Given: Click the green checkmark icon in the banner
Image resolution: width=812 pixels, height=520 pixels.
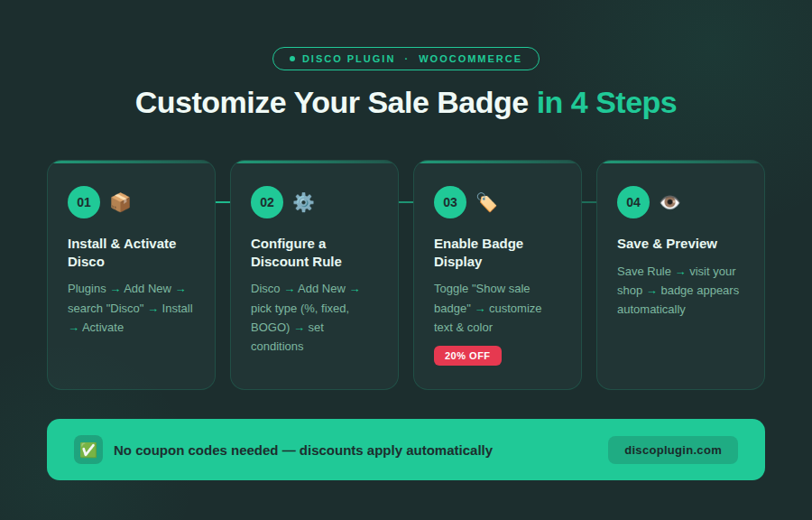Looking at the screenshot, I should pyautogui.click(x=88, y=450).
